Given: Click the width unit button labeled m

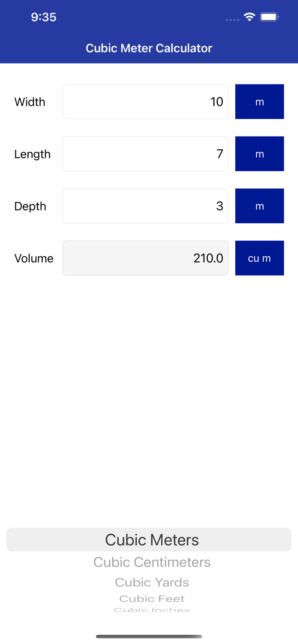Looking at the screenshot, I should coord(260,101).
